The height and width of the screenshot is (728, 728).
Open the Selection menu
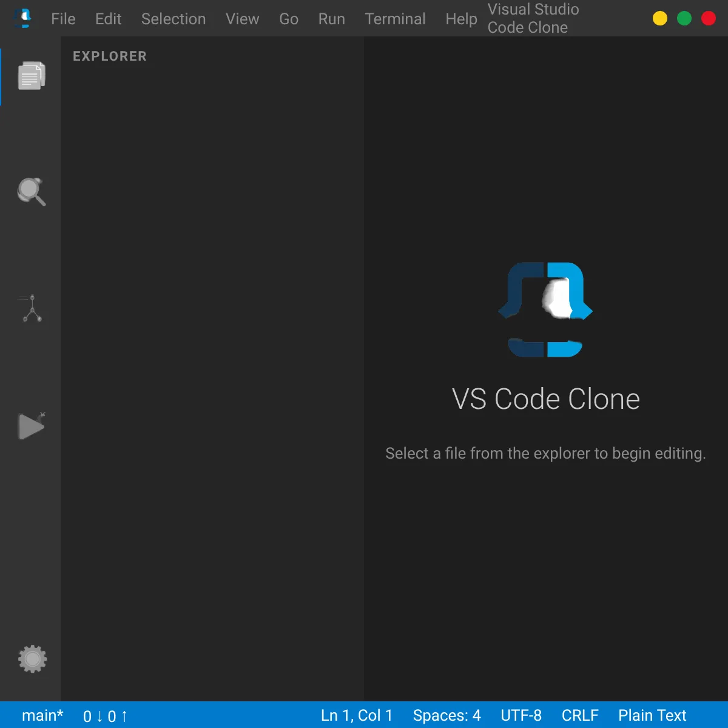click(x=174, y=19)
